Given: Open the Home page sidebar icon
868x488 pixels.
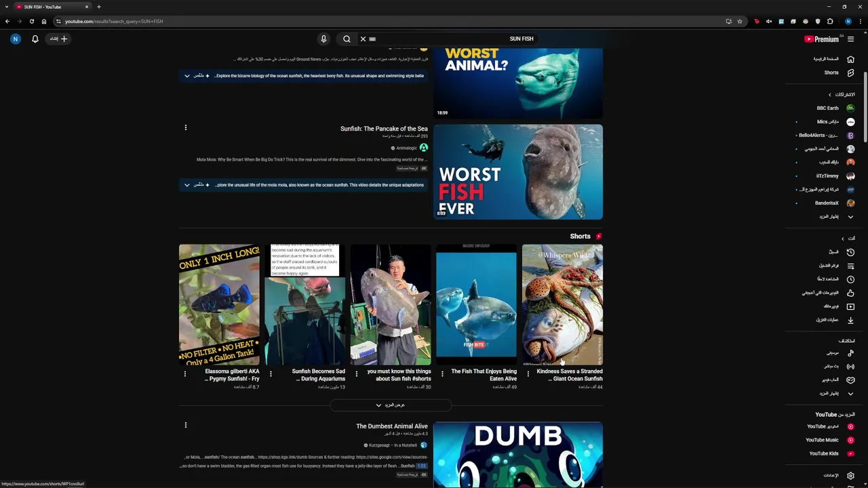Looking at the screenshot, I should point(850,59).
